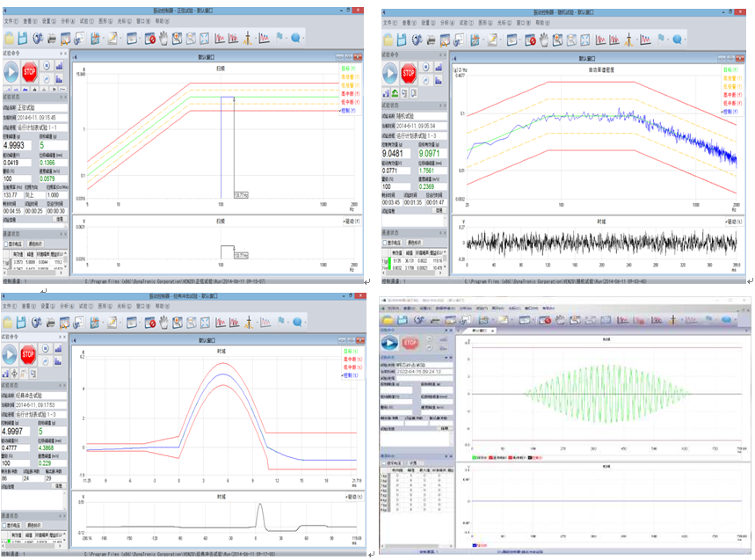
Task: Click the red no-entry icon in the 随机试验 toolbar
Action: (530, 39)
